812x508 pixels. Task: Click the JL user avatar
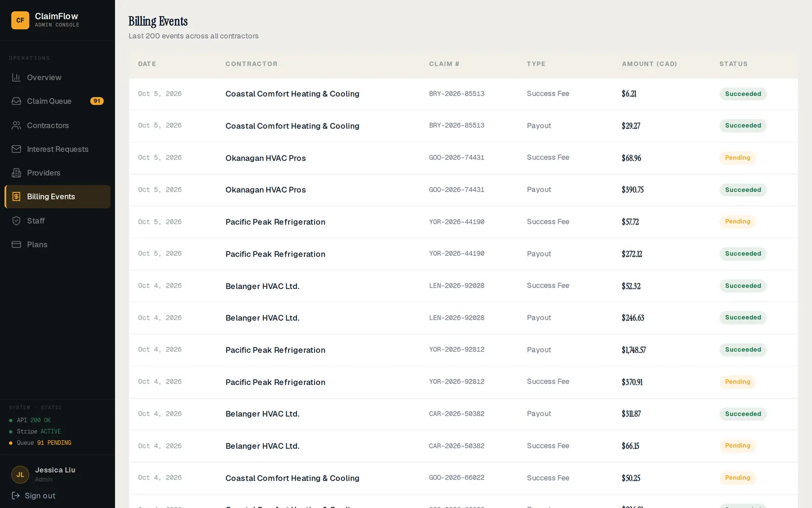20,474
